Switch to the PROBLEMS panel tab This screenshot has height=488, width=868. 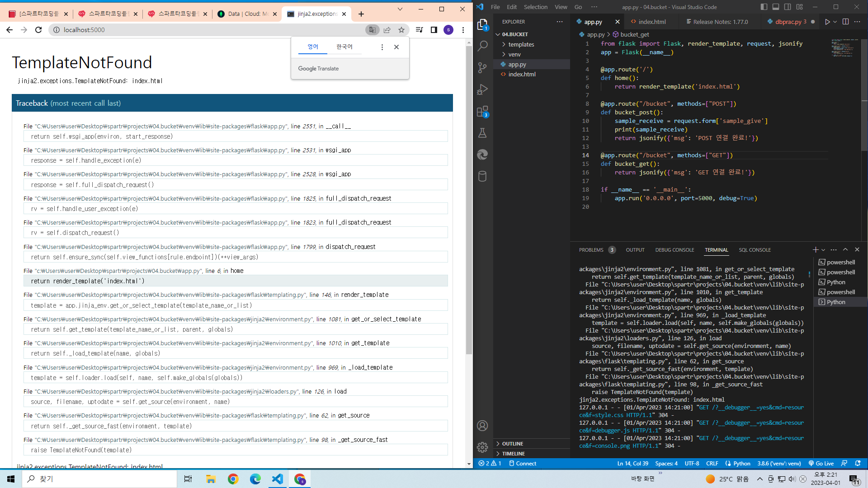[x=591, y=250]
